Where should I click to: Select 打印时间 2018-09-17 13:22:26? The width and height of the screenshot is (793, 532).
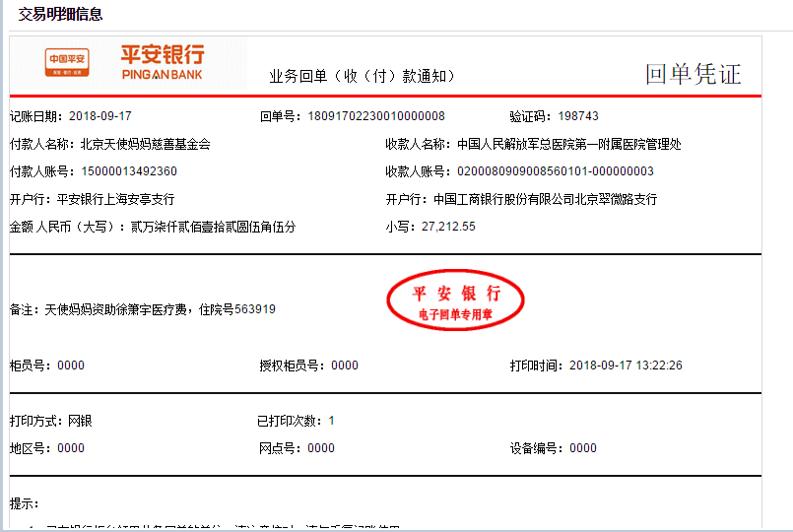(626, 366)
